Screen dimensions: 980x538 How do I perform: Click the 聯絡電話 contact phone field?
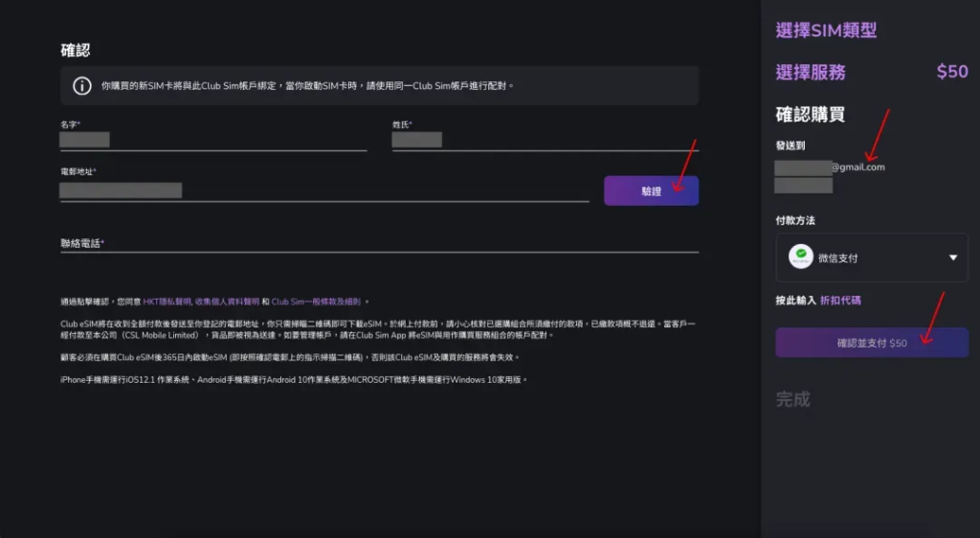click(379, 243)
